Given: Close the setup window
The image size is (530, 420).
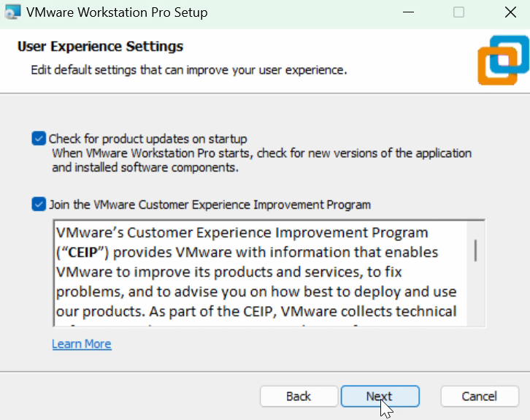Looking at the screenshot, I should (510, 12).
